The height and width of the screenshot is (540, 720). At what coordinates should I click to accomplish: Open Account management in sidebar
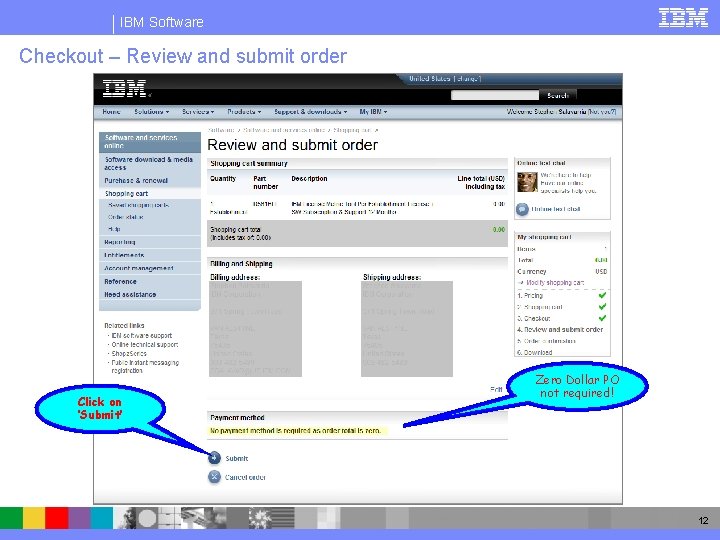tap(139, 268)
